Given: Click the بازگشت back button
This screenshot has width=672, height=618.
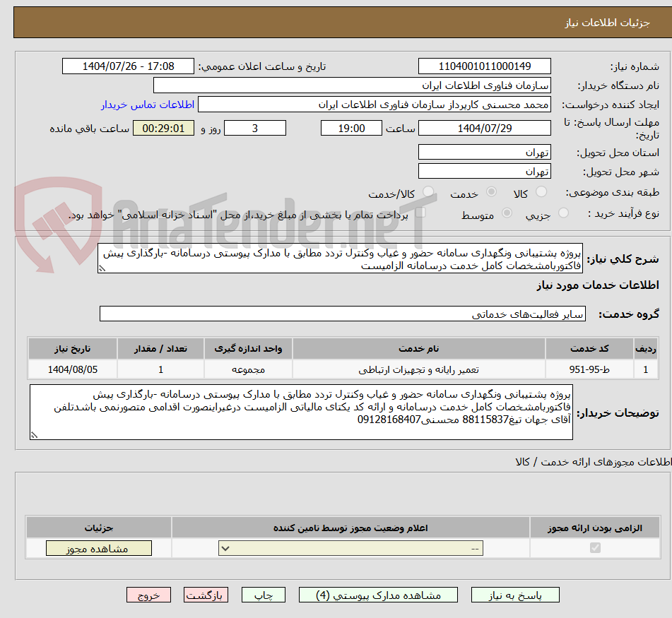Looking at the screenshot, I should point(206,595).
